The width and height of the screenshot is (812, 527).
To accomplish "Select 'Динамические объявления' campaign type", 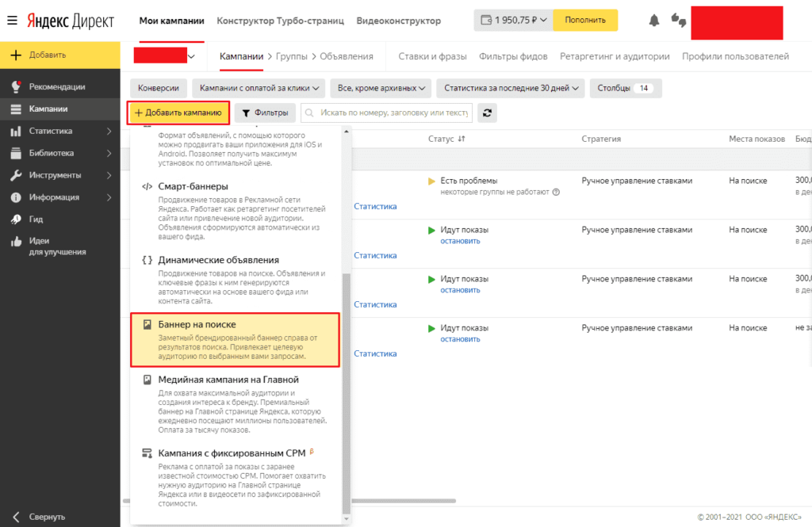I will click(235, 280).
